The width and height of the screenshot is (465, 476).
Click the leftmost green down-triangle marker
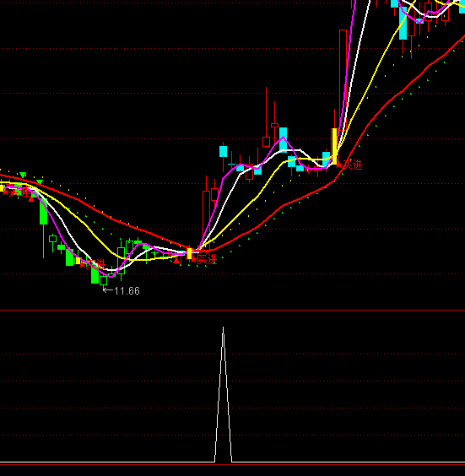point(23,175)
